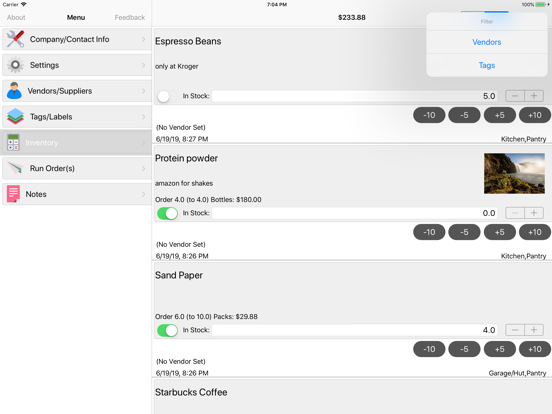Viewport: 552px width, 414px height.
Task: Subtract 10 from Protein powder stock
Action: pos(429,232)
